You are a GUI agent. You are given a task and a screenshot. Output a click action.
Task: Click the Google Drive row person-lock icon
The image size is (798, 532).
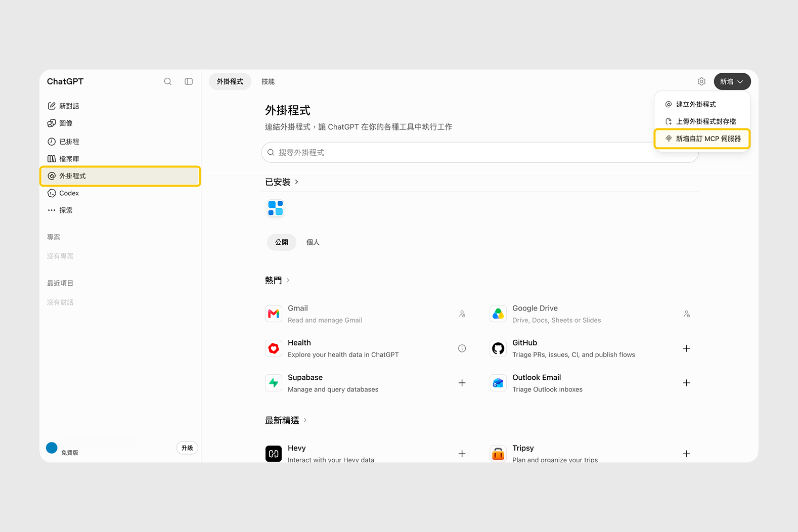click(x=686, y=314)
